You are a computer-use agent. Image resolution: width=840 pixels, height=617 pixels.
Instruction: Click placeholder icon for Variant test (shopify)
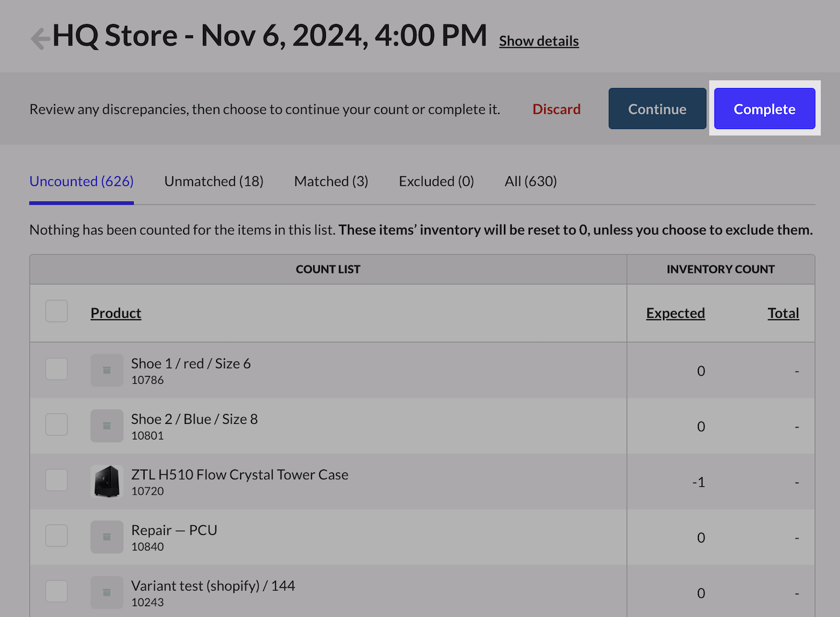click(107, 592)
